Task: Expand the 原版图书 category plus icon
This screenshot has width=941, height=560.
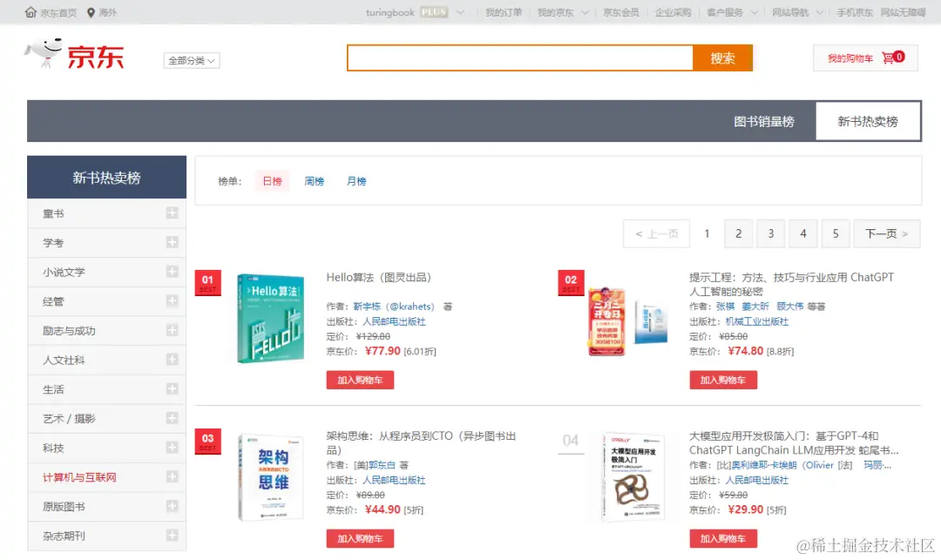Action: click(172, 506)
